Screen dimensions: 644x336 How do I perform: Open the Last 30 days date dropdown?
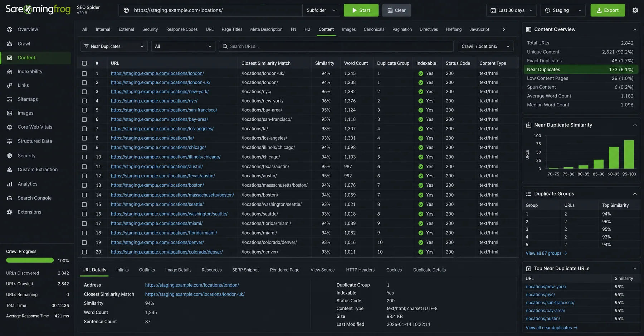[x=512, y=10]
